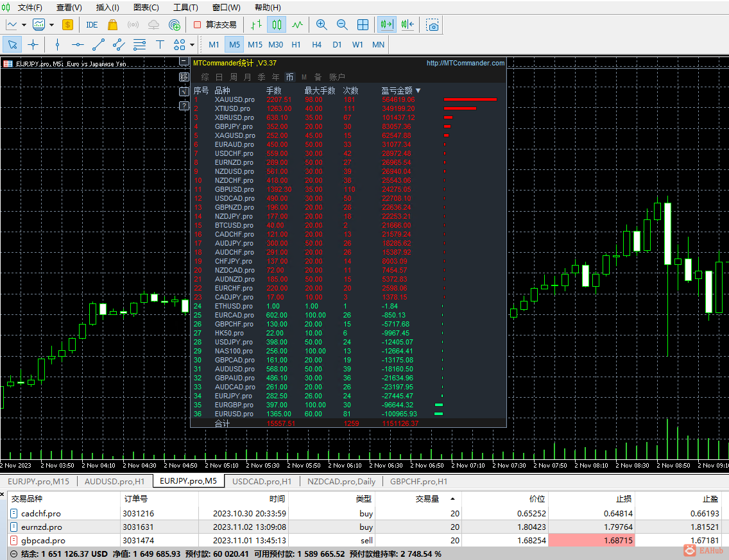Switch to AUDUSD.pro,H1 chart tab
Screen dimensions: 729x560
click(114, 482)
